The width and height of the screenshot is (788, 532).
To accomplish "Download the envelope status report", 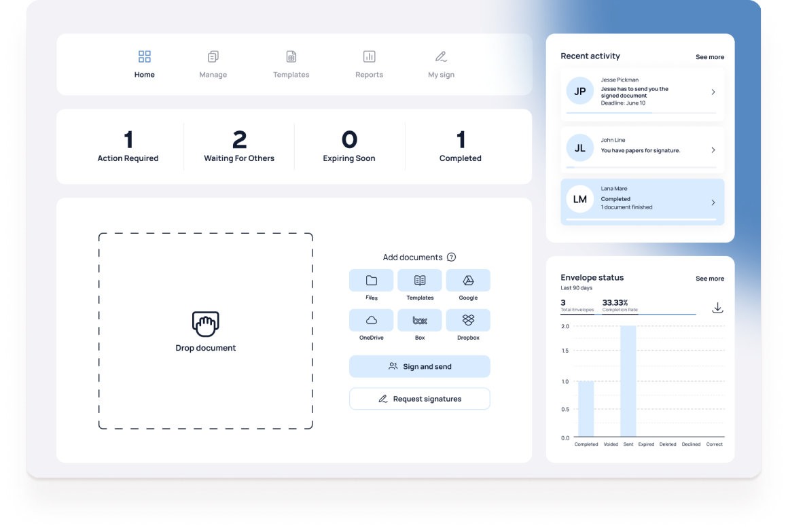I will (x=717, y=308).
